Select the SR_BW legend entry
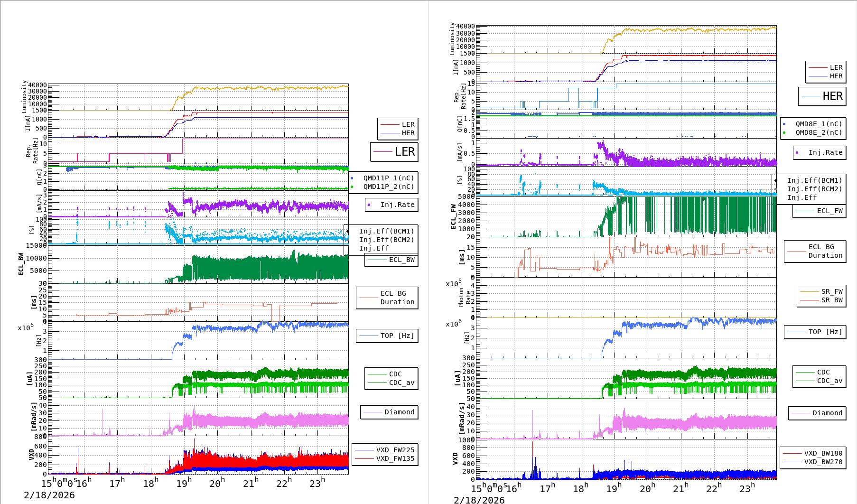Screen dimensions: 857x504 click(x=831, y=300)
